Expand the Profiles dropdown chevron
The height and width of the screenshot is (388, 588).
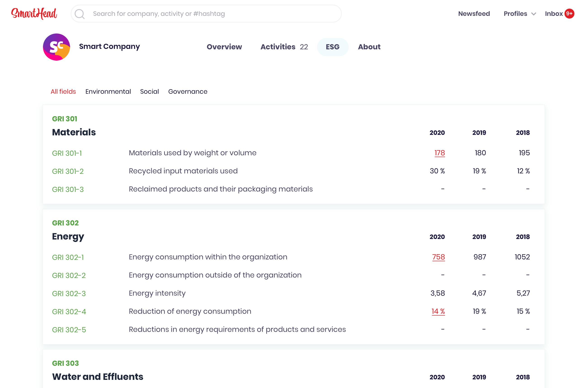534,14
